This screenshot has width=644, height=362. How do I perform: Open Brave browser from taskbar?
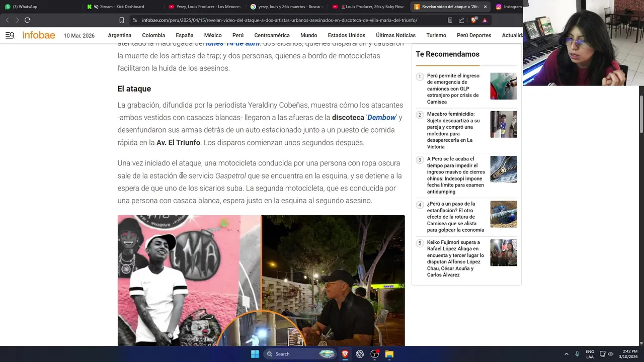345,354
